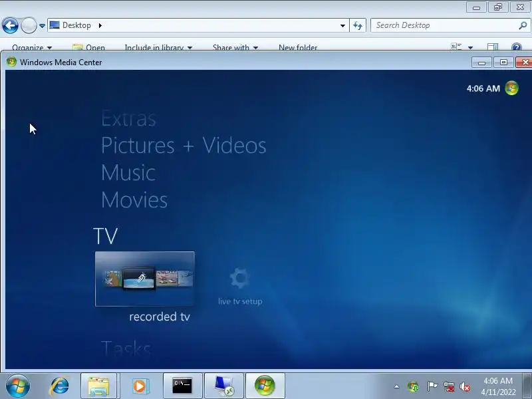Viewport: 532px width, 399px height.
Task: Expand Include in library dropdown
Action: point(158,47)
